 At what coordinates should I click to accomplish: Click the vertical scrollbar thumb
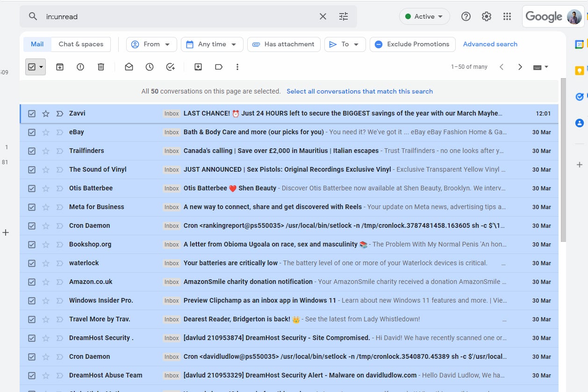pos(563,159)
